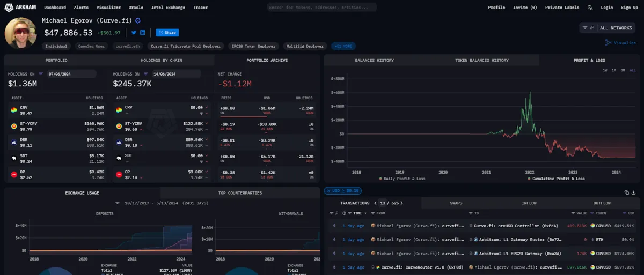Click the token and address search field
This screenshot has height=275, width=644.
322,8
